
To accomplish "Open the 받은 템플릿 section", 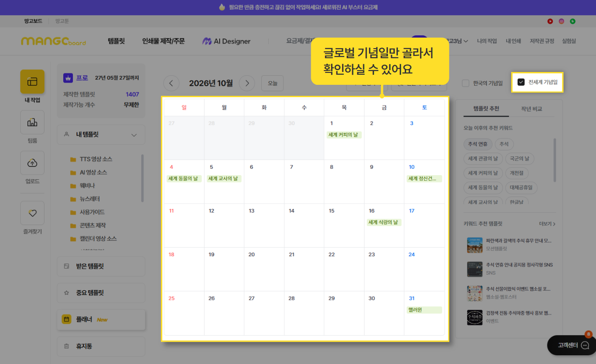I will pos(101,266).
